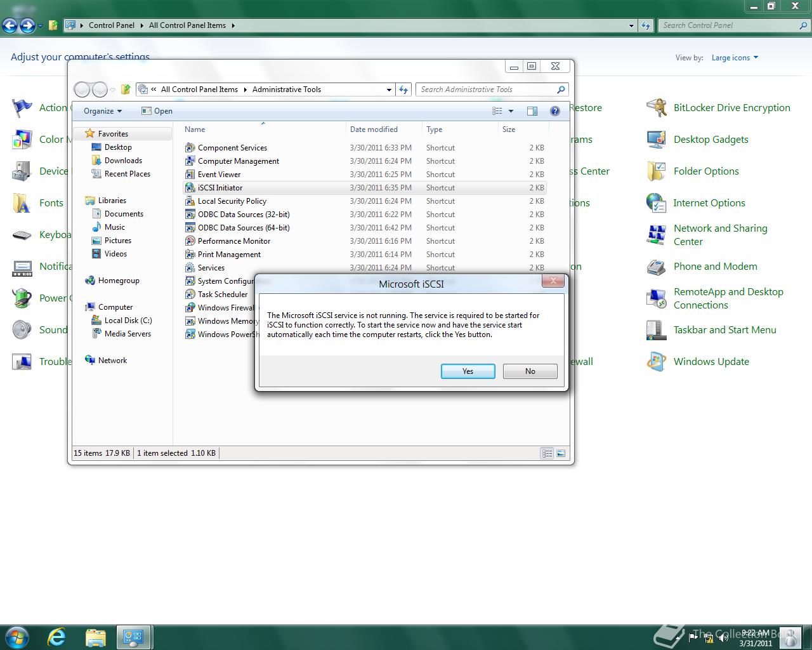
Task: Open Network and Sharing Center icon
Action: (x=656, y=235)
